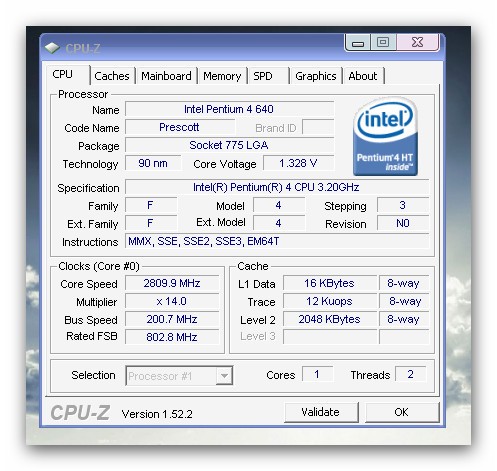Screen dimensions: 497x471
Task: Click the Specification field showing 3.20GHz
Action: [277, 187]
